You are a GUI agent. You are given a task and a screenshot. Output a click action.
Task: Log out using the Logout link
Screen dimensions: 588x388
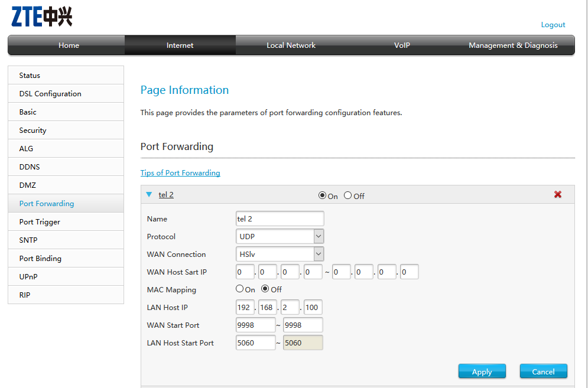[553, 25]
